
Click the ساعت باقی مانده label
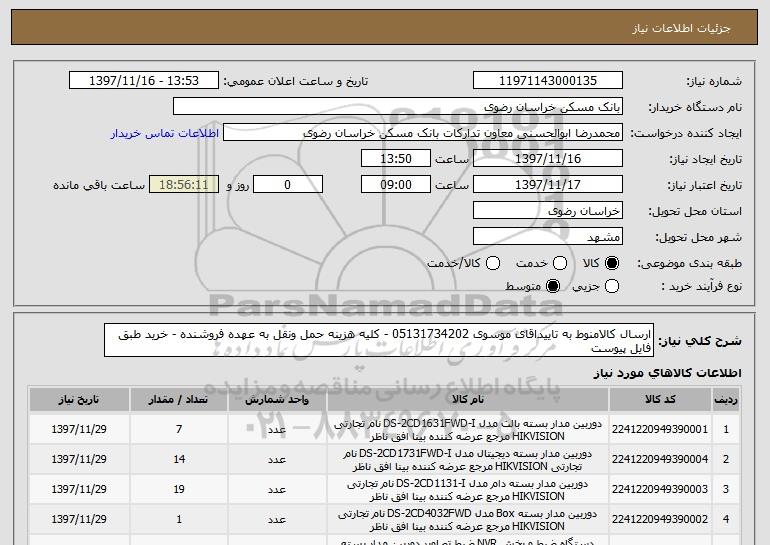click(99, 185)
